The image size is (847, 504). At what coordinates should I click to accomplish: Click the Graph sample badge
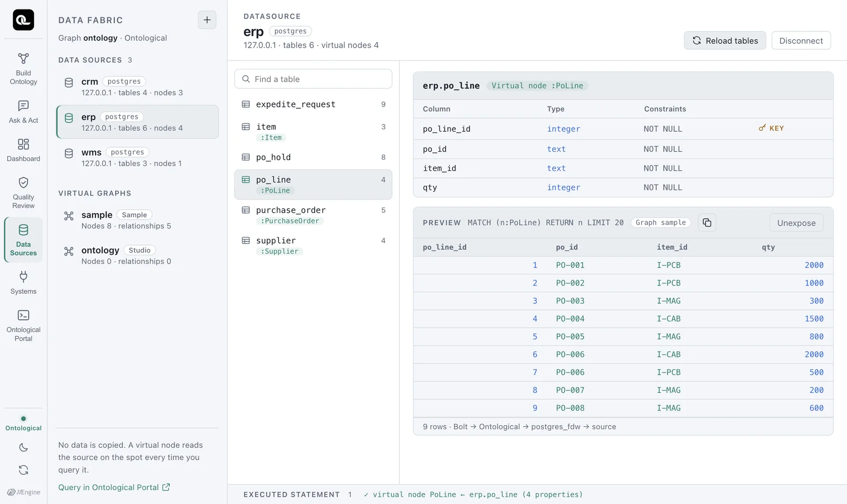tap(661, 223)
